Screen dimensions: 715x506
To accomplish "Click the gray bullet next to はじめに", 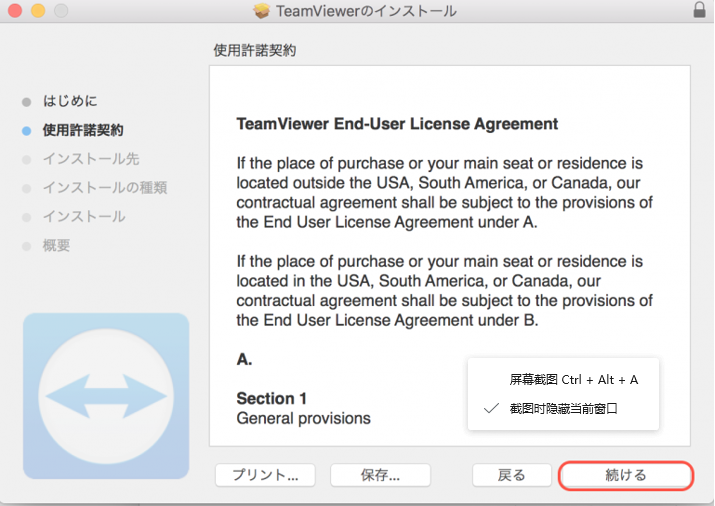I will click(26, 102).
